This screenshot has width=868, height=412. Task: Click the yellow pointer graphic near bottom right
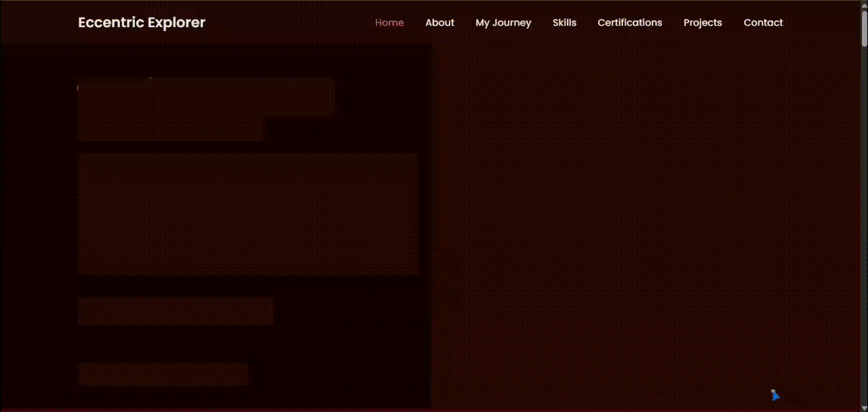pyautogui.click(x=775, y=395)
